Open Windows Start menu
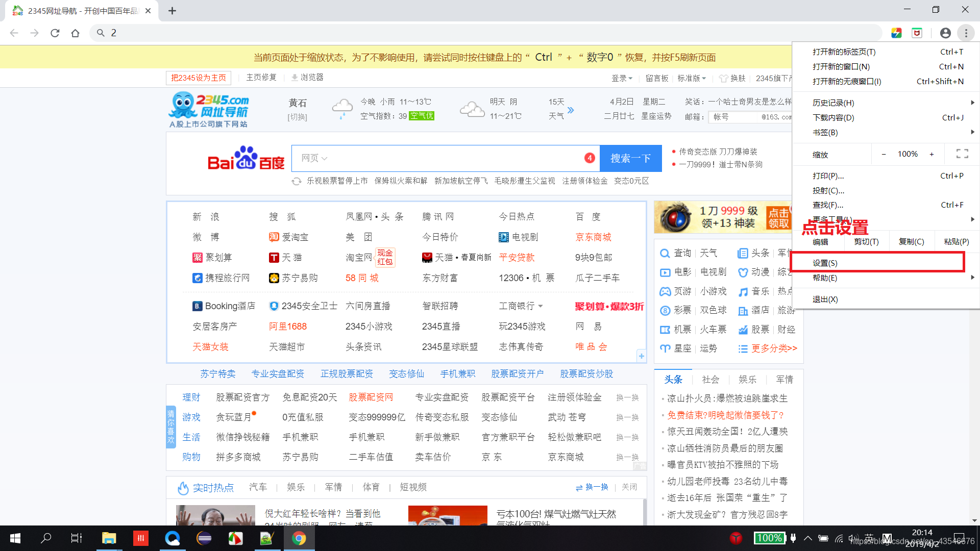 click(15, 538)
